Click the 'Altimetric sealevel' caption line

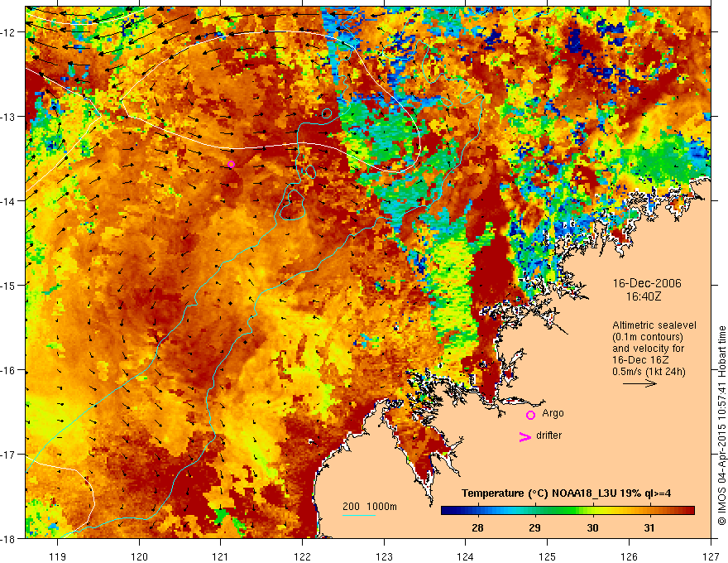click(x=654, y=325)
